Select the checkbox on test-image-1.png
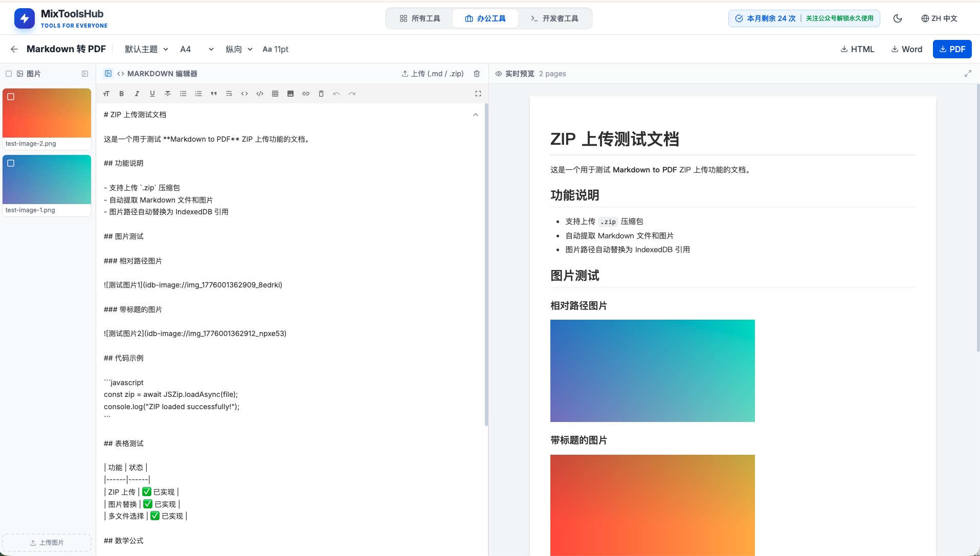The image size is (980, 556). click(x=11, y=164)
